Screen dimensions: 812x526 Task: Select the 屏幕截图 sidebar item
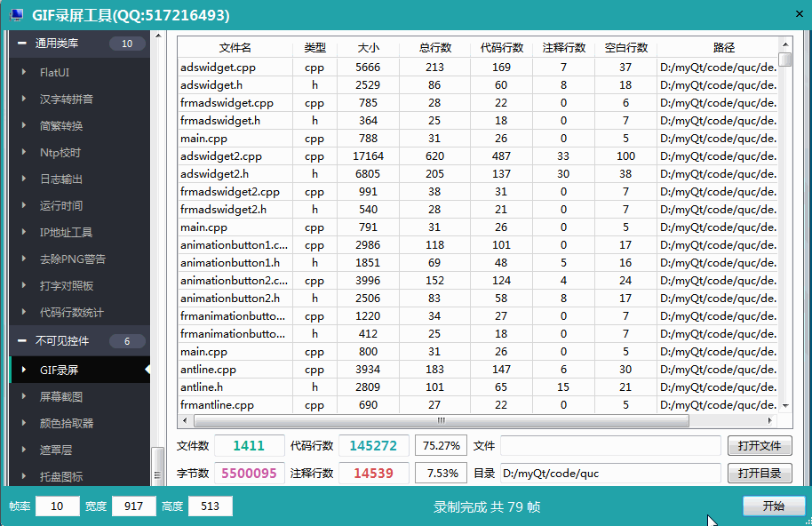click(60, 396)
